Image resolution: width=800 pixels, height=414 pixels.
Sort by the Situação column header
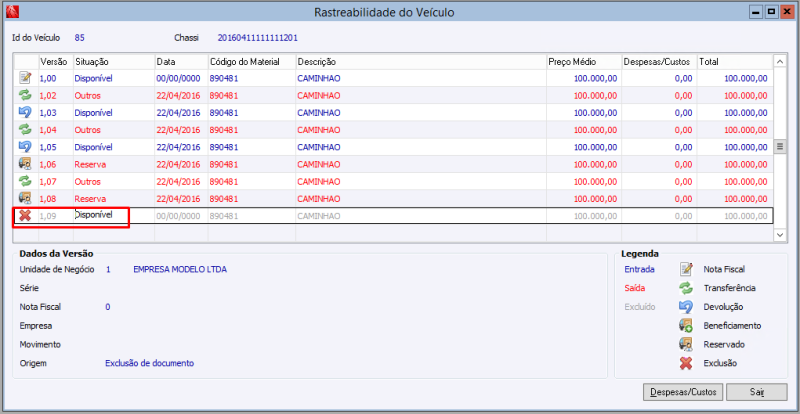[x=114, y=61]
